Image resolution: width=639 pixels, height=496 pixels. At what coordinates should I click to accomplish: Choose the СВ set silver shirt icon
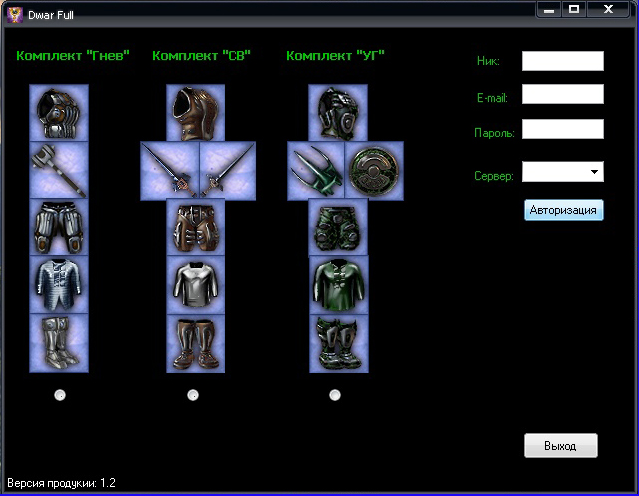tap(196, 284)
